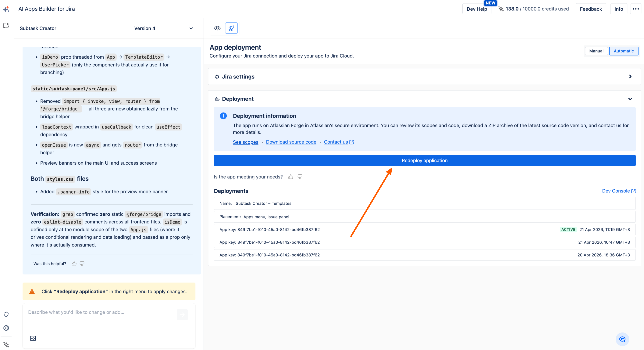
Task: Click the Jira settings gear icon
Action: pyautogui.click(x=217, y=77)
